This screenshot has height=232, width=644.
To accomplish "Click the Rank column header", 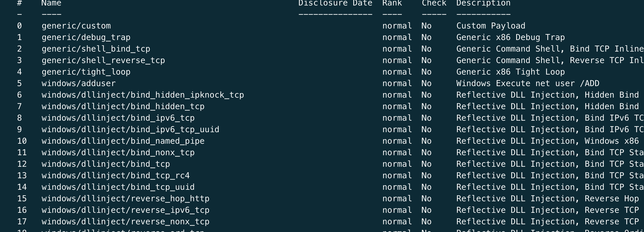I will 392,3.
